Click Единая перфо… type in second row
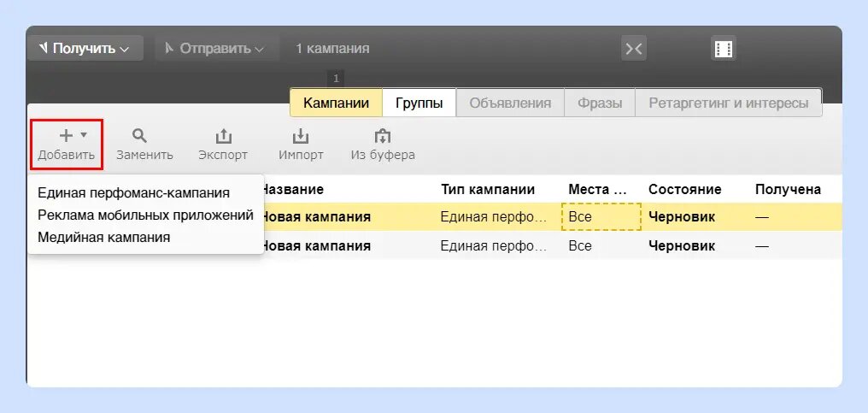This screenshot has width=868, height=413. click(x=493, y=245)
